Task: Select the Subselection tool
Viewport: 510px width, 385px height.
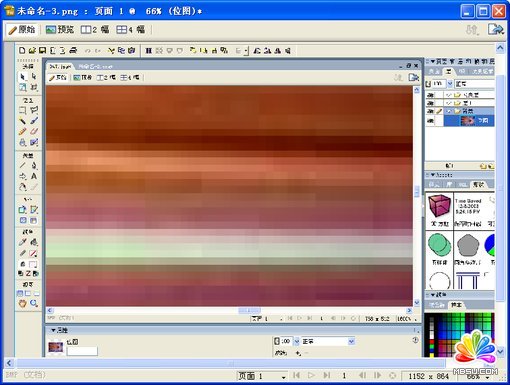Action: pos(34,77)
